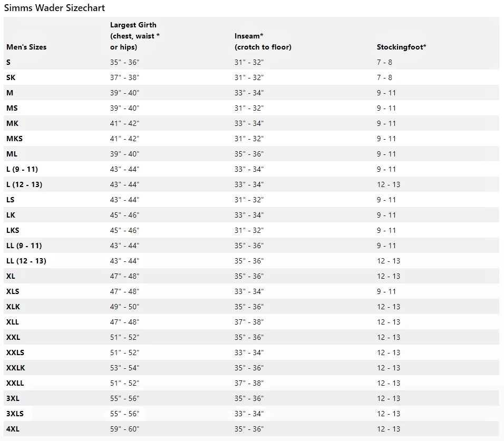Click the inseam value in XLL row
This screenshot has width=504, height=441.
(249, 322)
